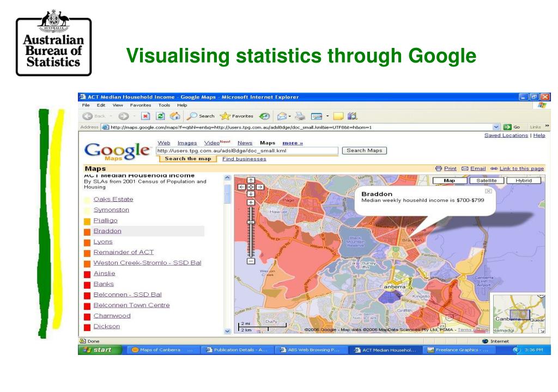558x392 pixels.
Task: Open the View menu
Action: (x=118, y=105)
